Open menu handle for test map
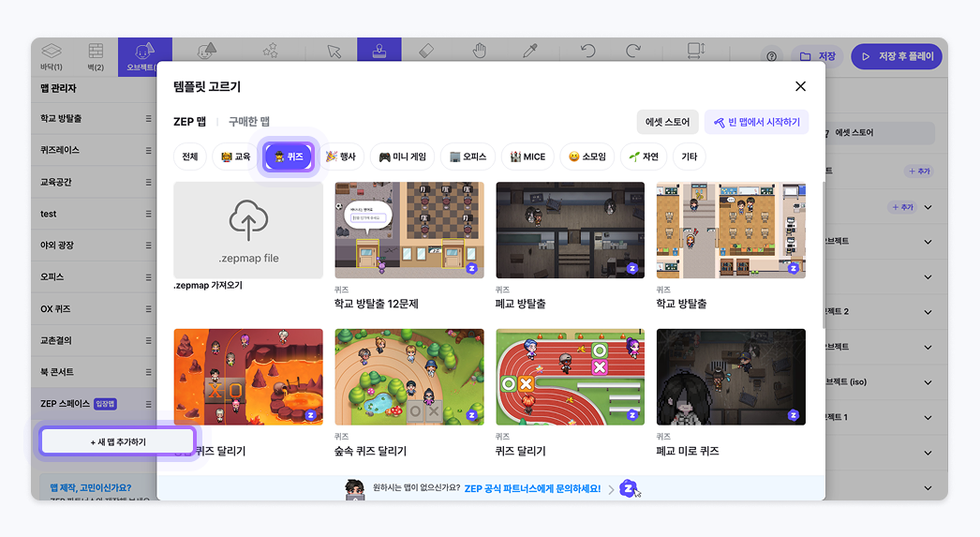This screenshot has height=537, width=980. (x=148, y=214)
